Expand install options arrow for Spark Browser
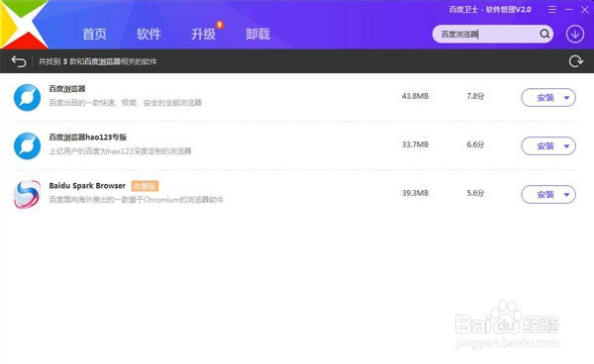594x364 pixels. [x=566, y=195]
